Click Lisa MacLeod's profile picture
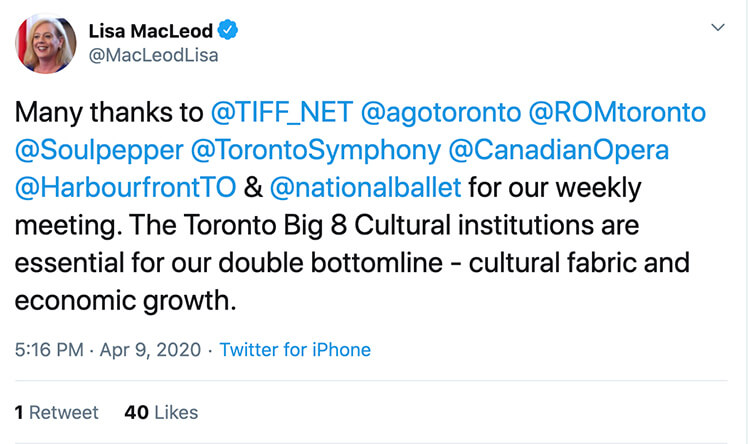Image resolution: width=750 pixels, height=444 pixels. point(45,43)
